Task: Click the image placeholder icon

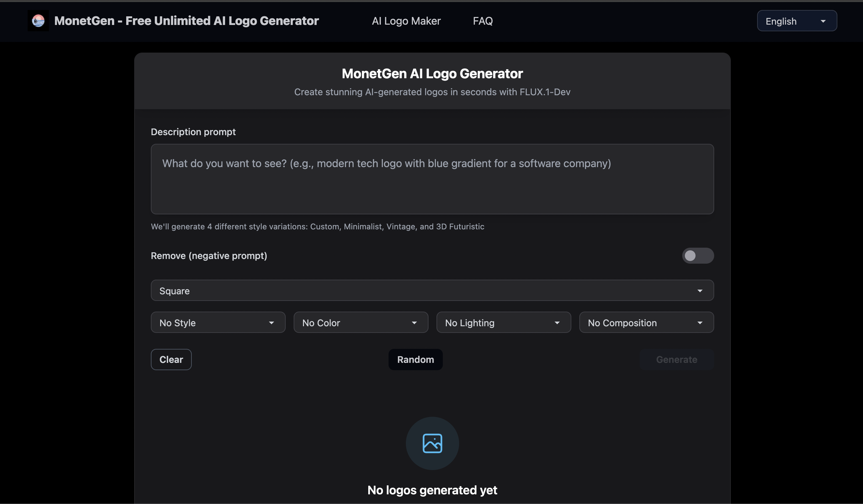Action: tap(432, 443)
